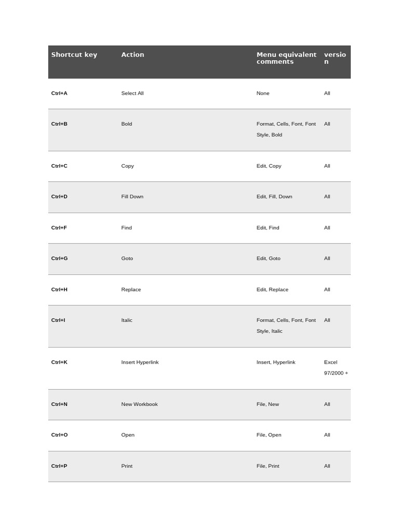The image size is (399, 532).
Task: Select the Ctrl+P shortcut cell
Action: 59,467
